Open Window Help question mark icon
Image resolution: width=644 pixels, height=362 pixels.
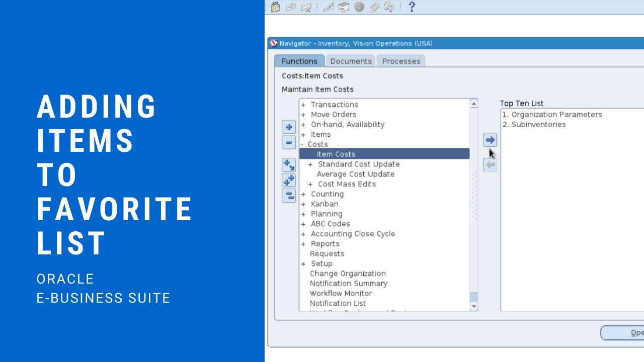coord(412,7)
